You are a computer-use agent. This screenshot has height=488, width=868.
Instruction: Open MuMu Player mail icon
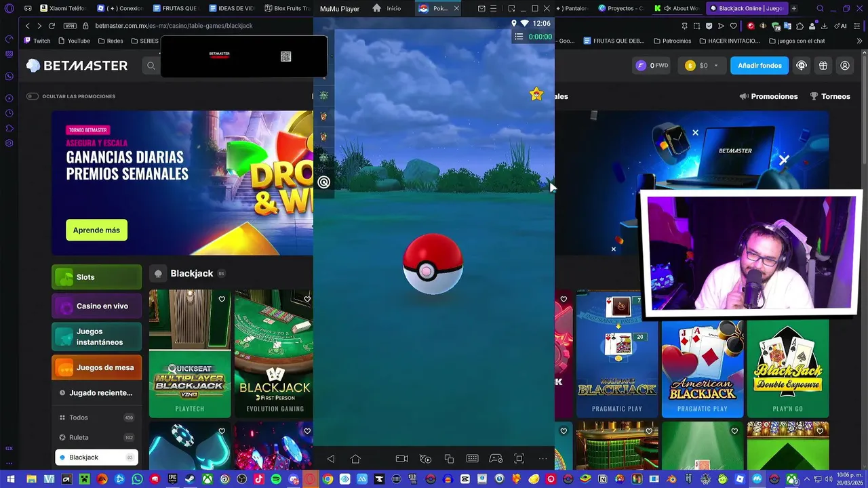tap(481, 9)
